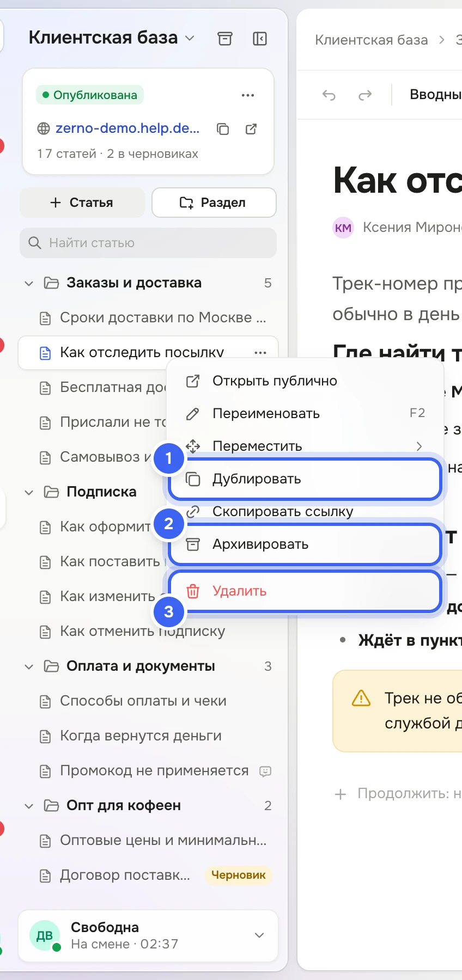Expand the Свободна status dropdown chevron
This screenshot has width=462, height=980.
click(x=259, y=935)
